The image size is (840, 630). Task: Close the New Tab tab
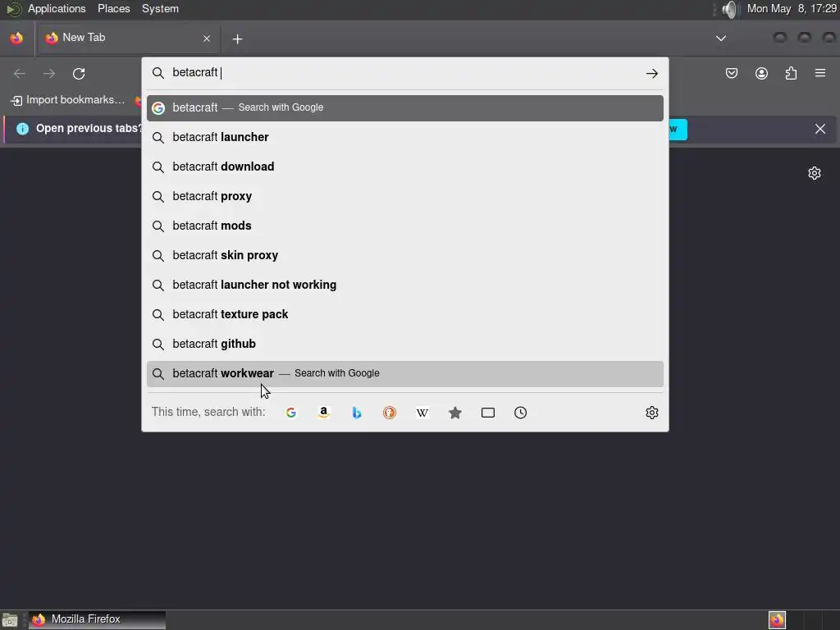207,39
